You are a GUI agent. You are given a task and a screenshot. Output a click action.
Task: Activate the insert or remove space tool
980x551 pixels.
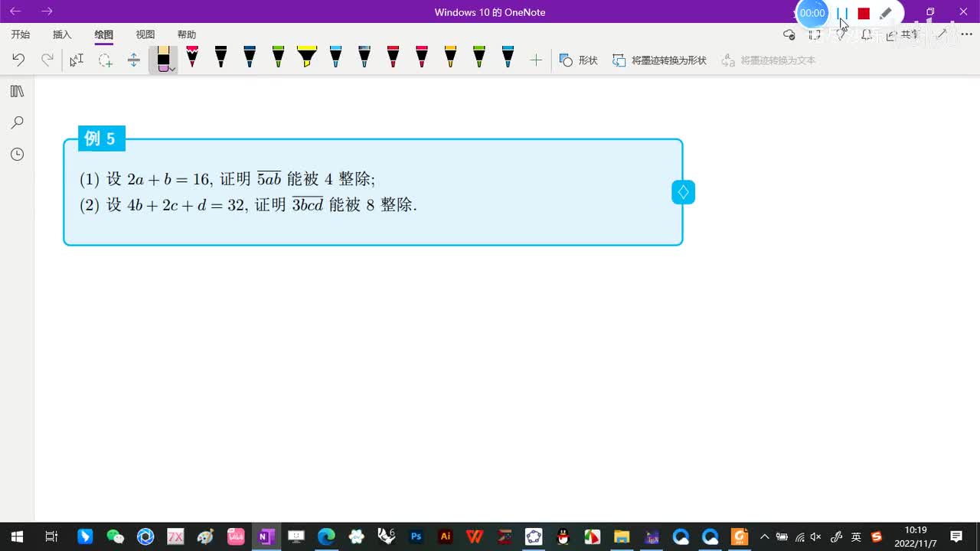[134, 60]
